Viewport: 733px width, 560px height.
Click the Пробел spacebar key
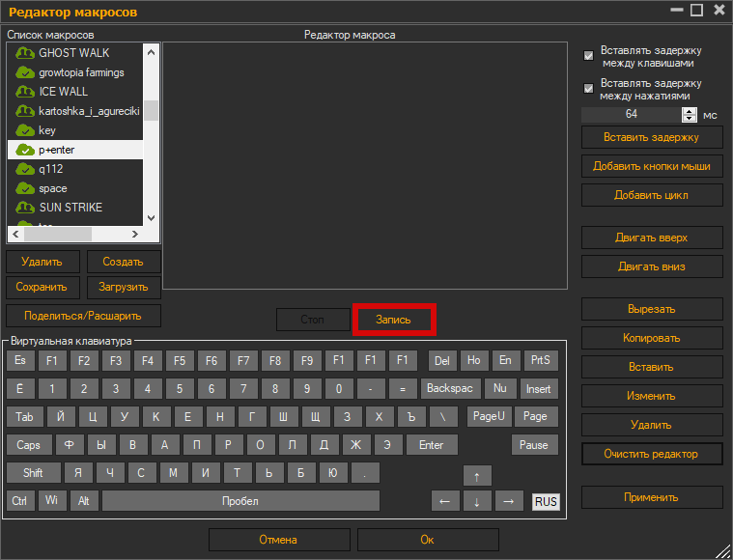[240, 501]
